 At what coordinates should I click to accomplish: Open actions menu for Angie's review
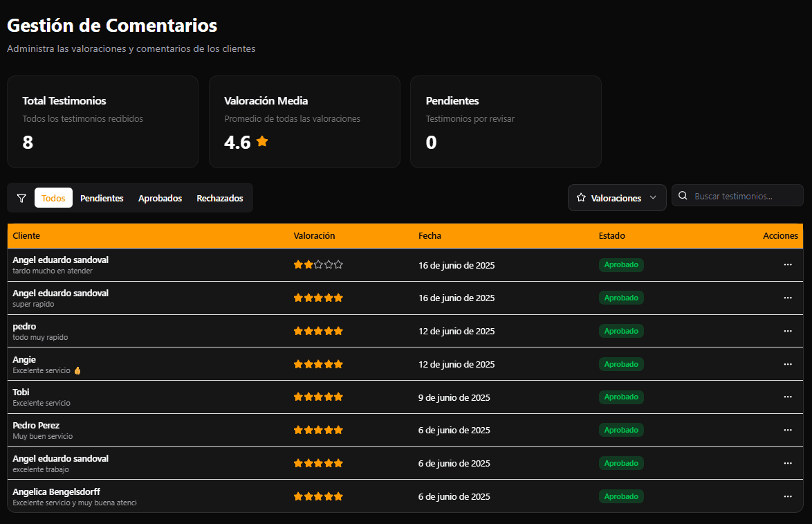coord(787,364)
